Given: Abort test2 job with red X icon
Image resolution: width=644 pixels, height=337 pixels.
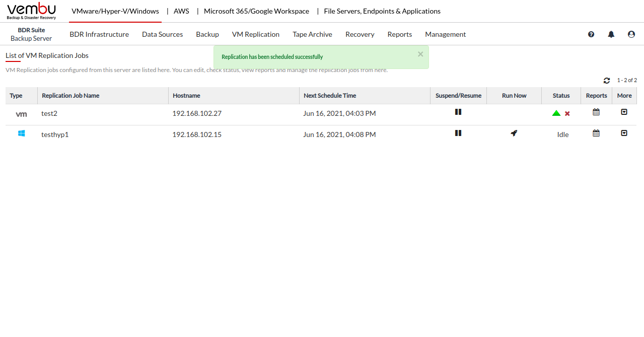Looking at the screenshot, I should [x=567, y=114].
